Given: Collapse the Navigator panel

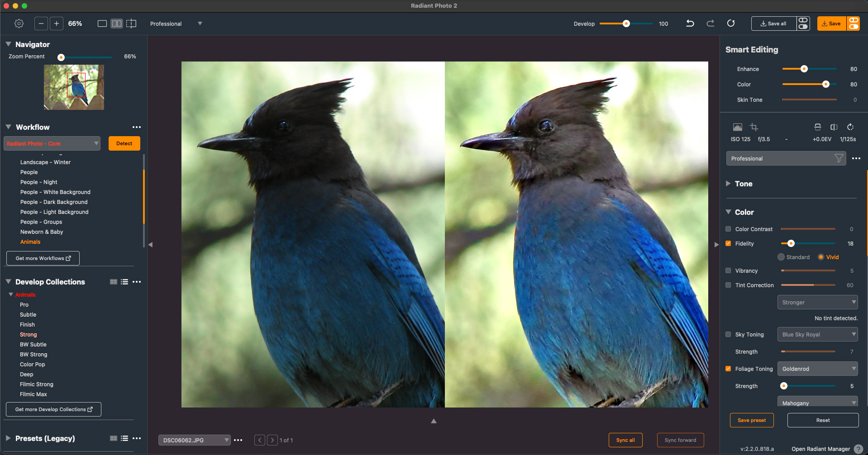Looking at the screenshot, I should click(x=8, y=44).
